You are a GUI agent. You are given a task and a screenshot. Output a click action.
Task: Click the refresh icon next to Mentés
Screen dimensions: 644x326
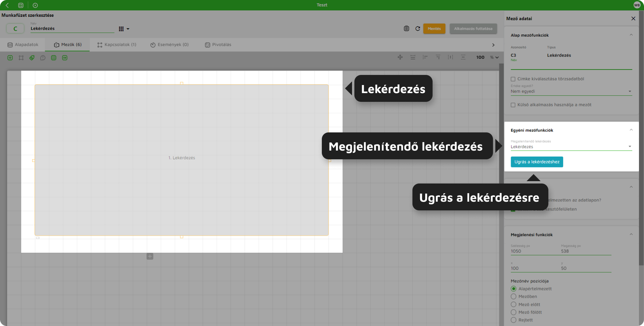point(418,29)
